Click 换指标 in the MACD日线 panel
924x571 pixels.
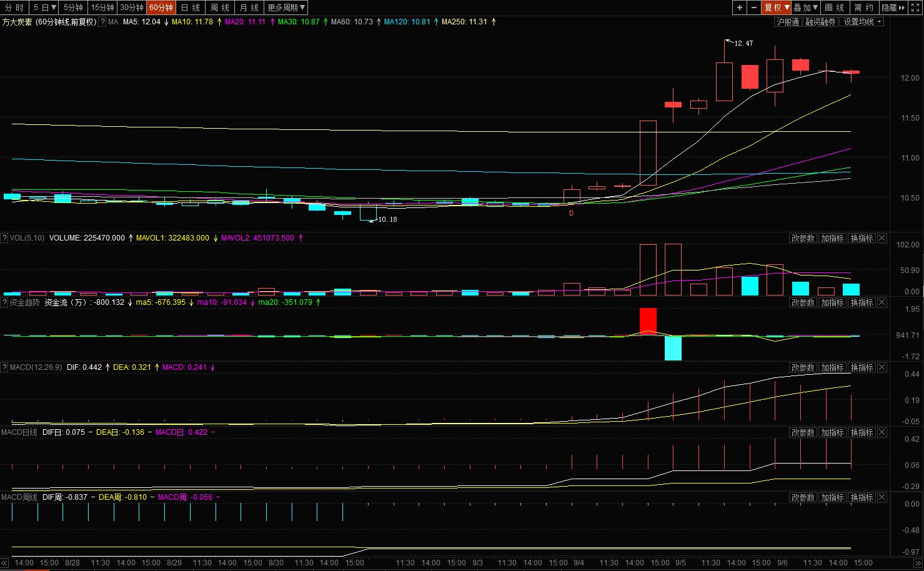click(862, 432)
